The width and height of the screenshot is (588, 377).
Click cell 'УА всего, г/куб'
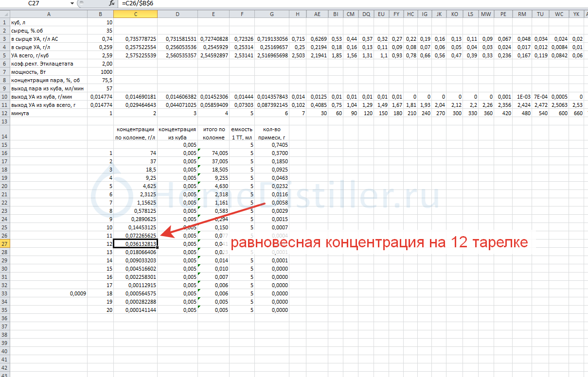[48, 55]
